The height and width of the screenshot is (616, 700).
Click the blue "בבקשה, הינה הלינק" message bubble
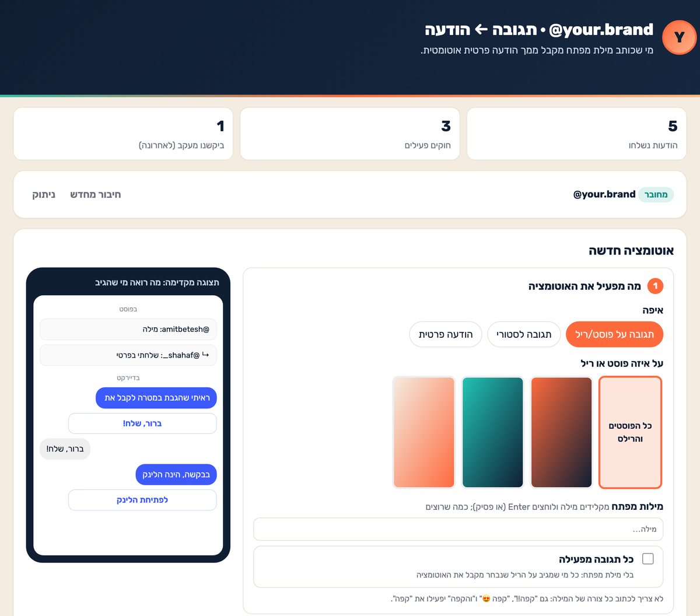(x=176, y=474)
